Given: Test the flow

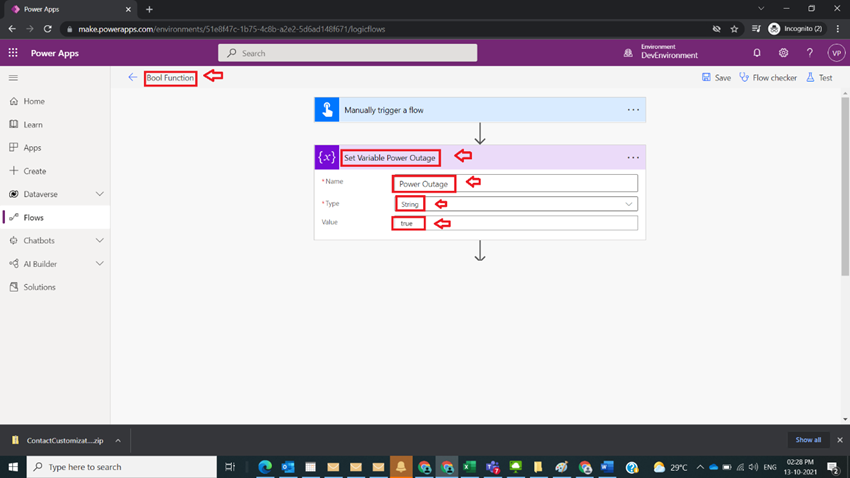Looking at the screenshot, I should tap(819, 77).
